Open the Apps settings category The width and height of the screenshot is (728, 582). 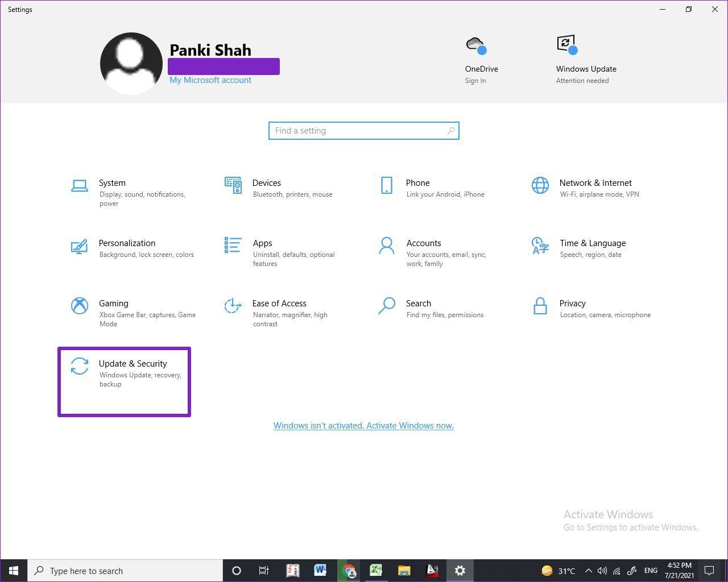[262, 243]
